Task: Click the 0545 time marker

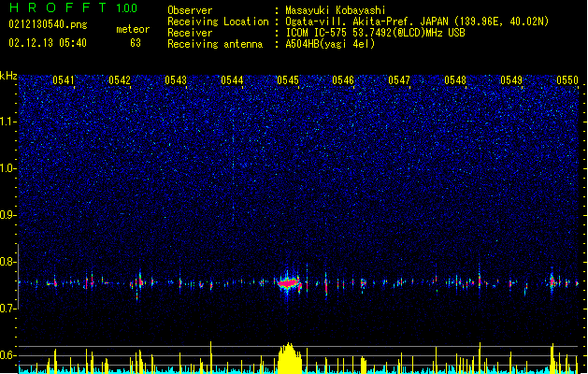Action: [x=288, y=80]
